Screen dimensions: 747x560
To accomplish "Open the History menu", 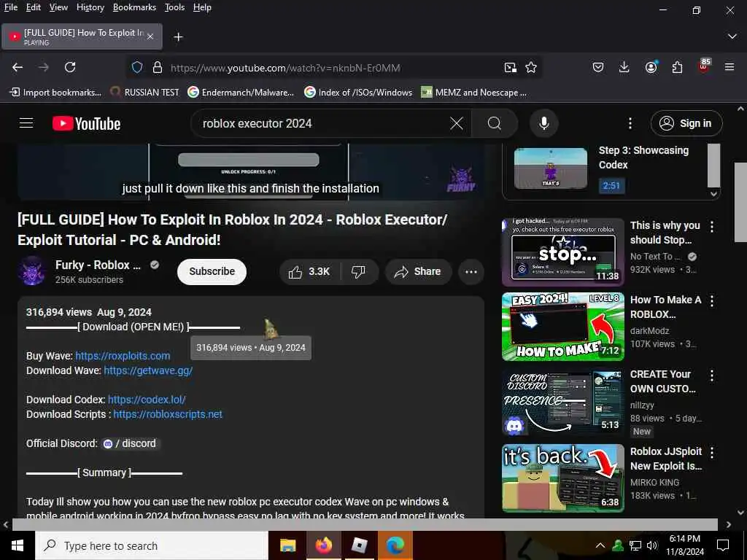I will [90, 7].
